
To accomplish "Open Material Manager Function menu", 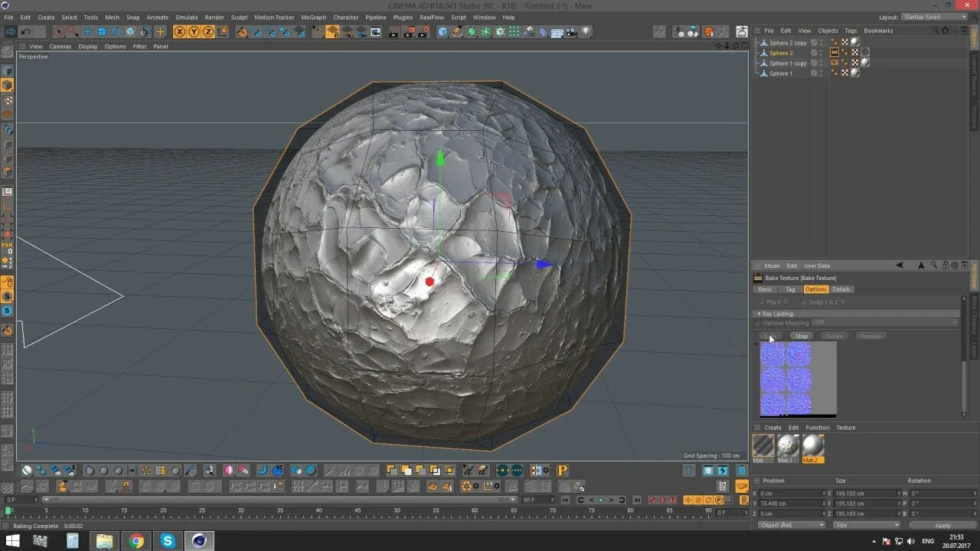I will click(817, 428).
